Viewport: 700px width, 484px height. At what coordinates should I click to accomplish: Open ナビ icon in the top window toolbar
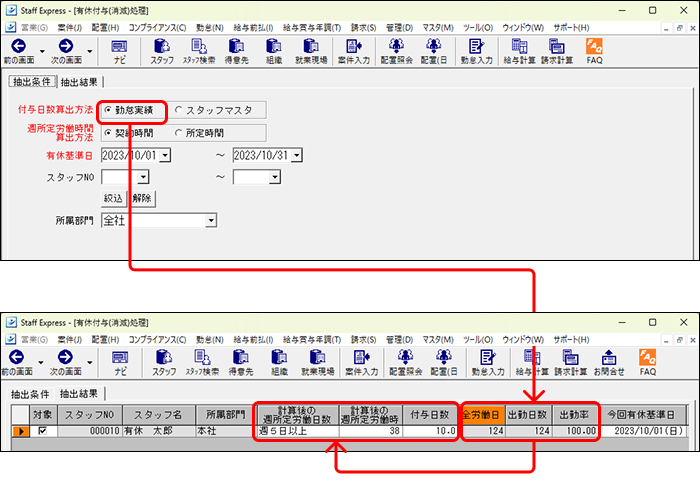click(119, 51)
